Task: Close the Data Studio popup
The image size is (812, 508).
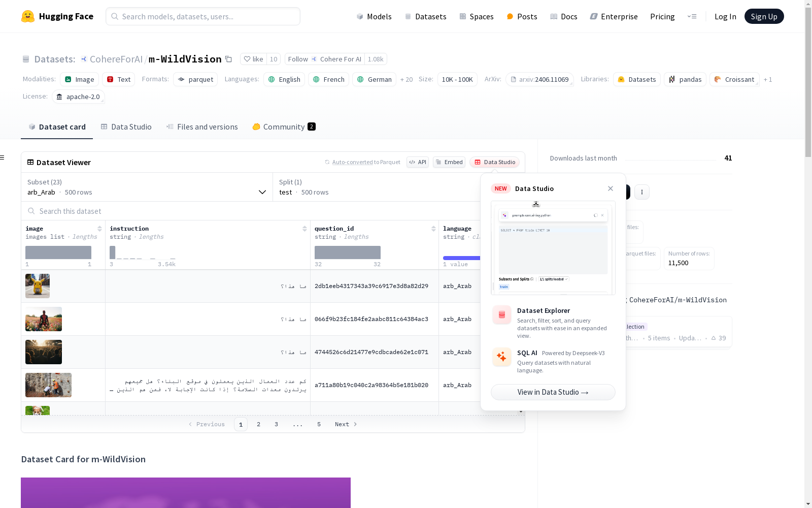Action: click(611, 188)
